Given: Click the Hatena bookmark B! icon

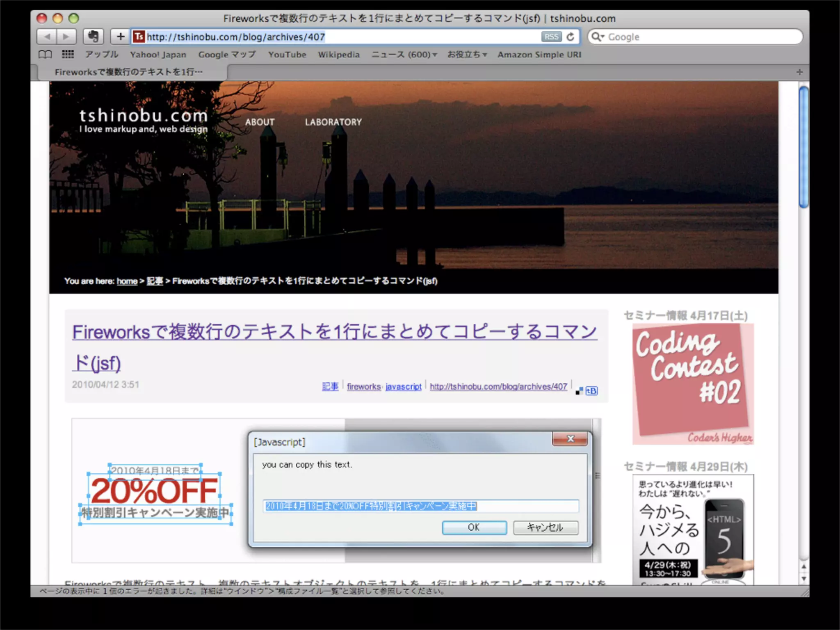Looking at the screenshot, I should (591, 391).
